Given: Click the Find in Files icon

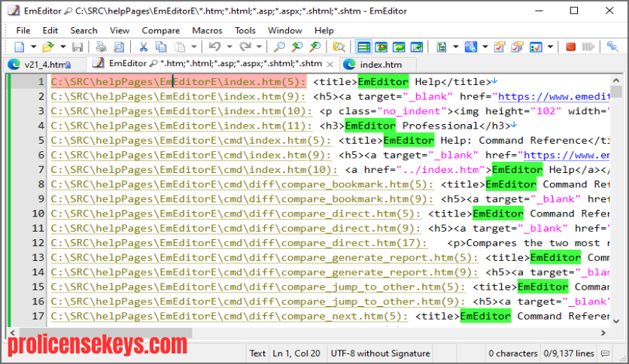Looking at the screenshot, I should [339, 47].
